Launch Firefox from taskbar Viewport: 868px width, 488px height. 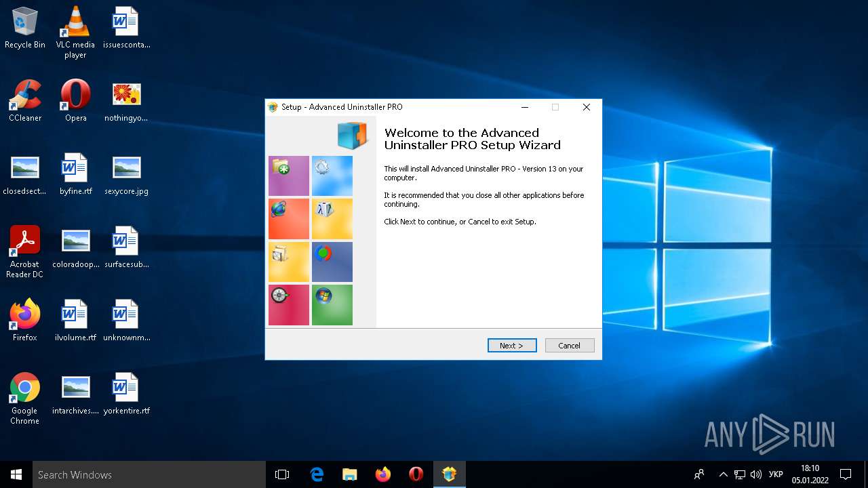[x=382, y=474]
